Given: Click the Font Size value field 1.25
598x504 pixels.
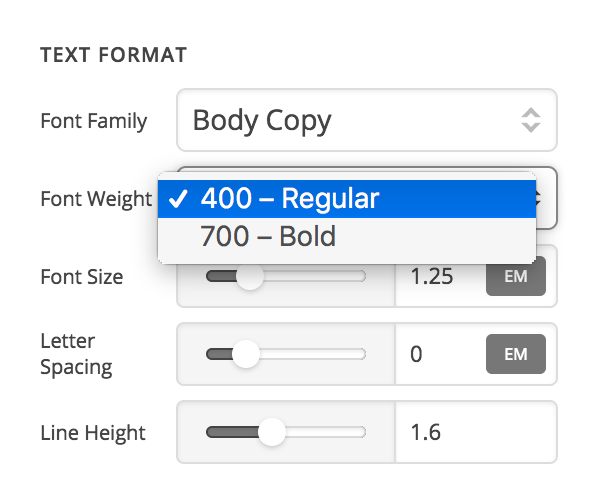Looking at the screenshot, I should click(x=440, y=276).
